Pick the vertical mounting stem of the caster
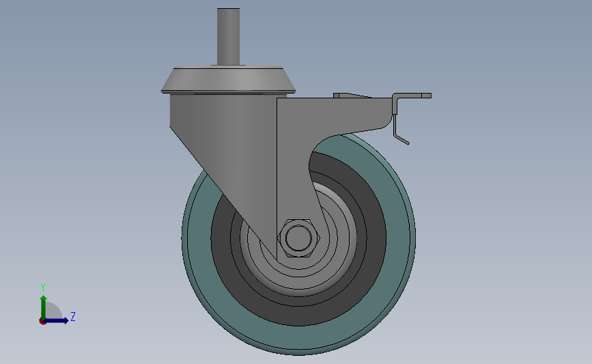 coord(228,37)
